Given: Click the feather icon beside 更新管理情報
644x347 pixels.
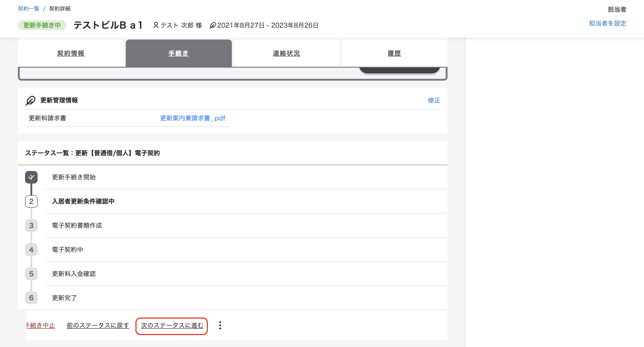Looking at the screenshot, I should click(x=30, y=100).
